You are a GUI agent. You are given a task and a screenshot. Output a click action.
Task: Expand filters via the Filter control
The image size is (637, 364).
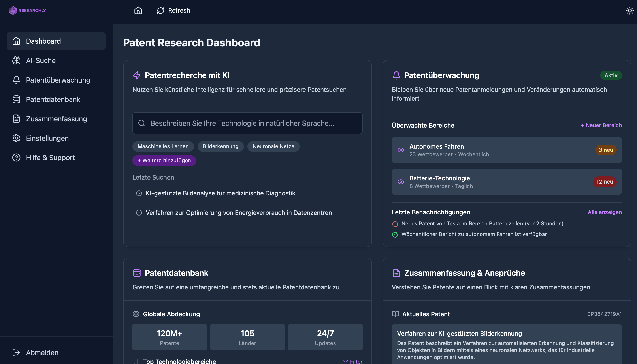(x=353, y=361)
